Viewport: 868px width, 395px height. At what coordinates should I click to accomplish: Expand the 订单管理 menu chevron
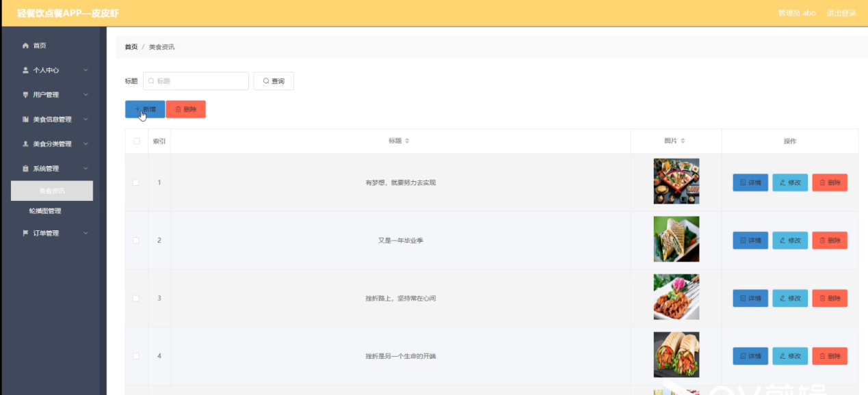click(86, 233)
